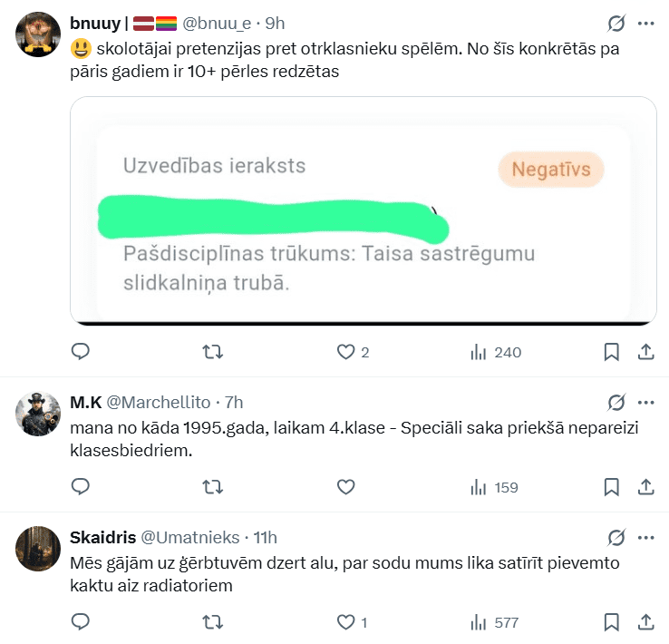Open more options on bnuuy's post
The image size is (669, 644).
[x=646, y=24]
